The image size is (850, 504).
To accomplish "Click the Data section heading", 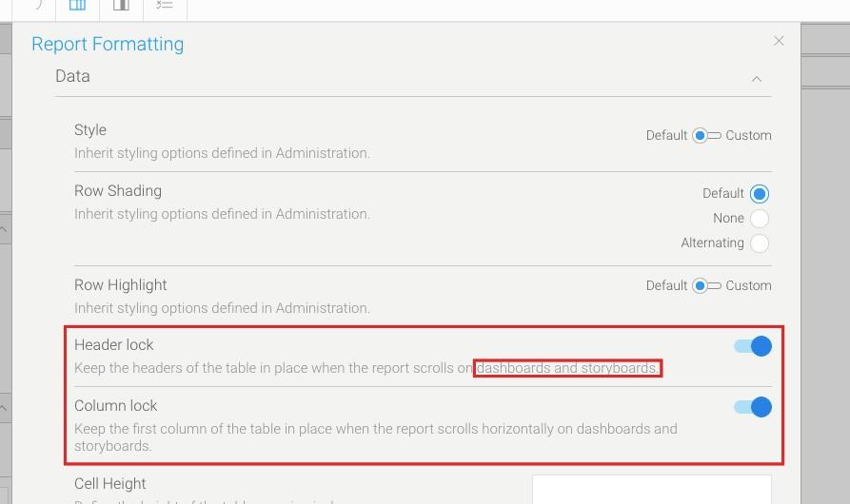I will point(72,76).
